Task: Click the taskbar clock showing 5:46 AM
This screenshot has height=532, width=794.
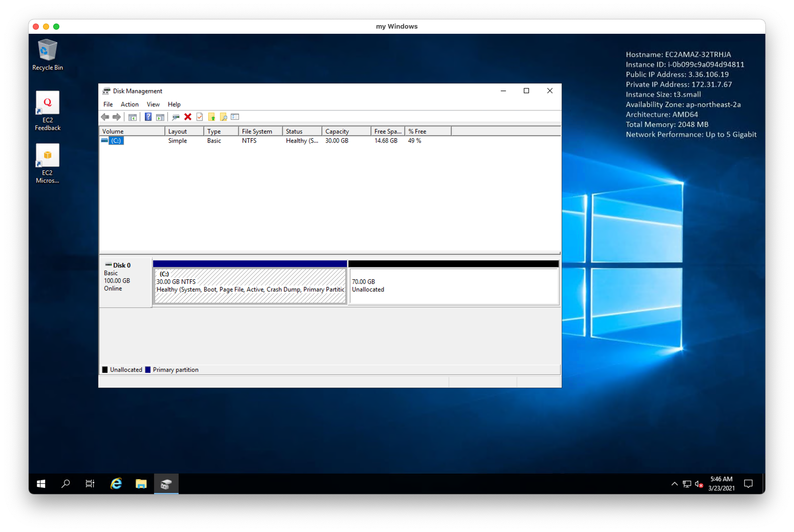Action: [721, 484]
